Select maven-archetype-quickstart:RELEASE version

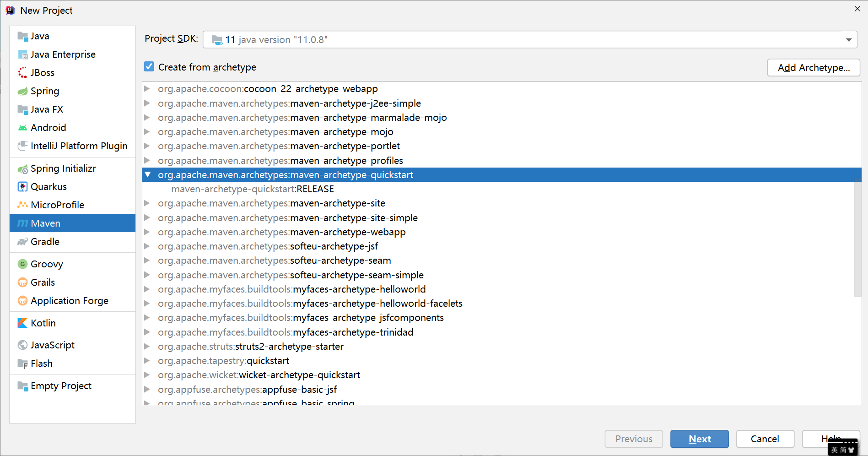pyautogui.click(x=498, y=189)
